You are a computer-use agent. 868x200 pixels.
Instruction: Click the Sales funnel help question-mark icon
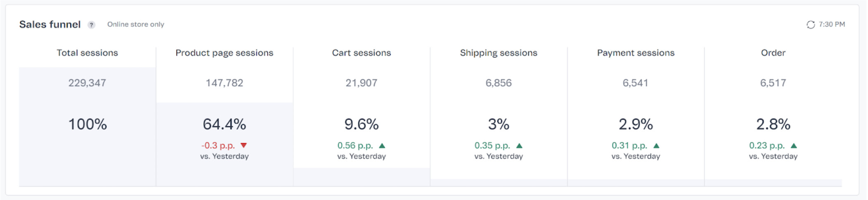coord(91,25)
